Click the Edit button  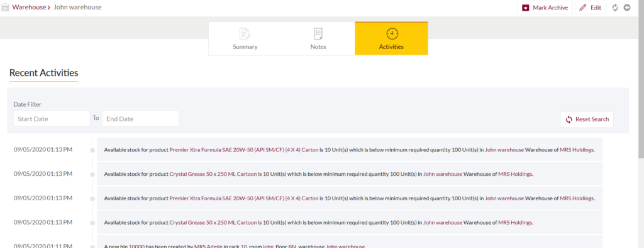point(590,8)
